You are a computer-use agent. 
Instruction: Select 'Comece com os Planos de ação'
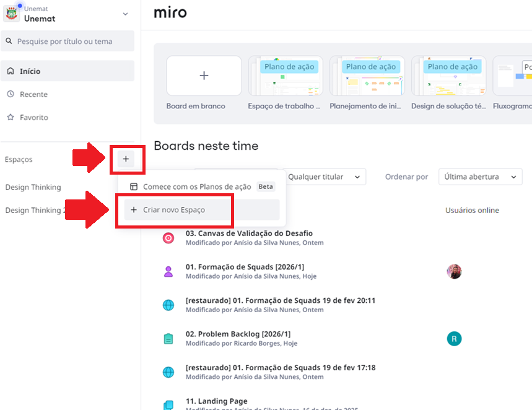tap(201, 186)
